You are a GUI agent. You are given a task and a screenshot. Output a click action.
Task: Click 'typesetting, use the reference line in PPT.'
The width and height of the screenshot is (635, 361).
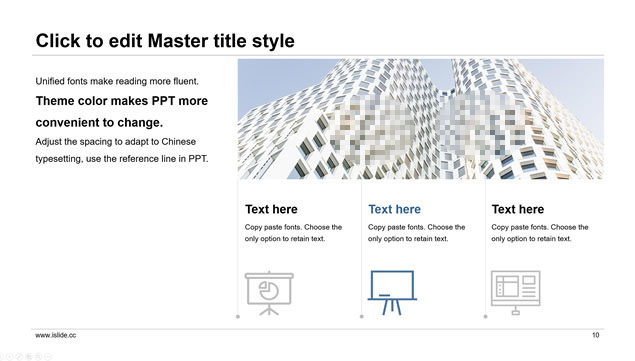click(x=121, y=159)
